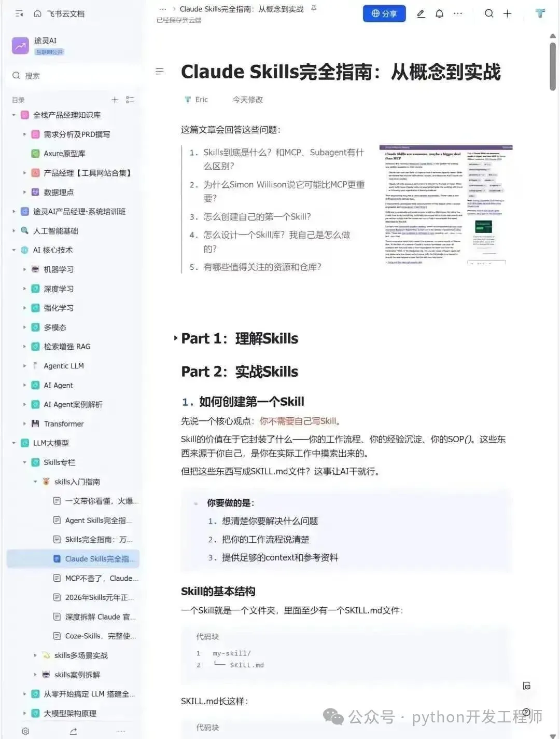Screen dimensions: 560x739
Task: Collapse all tree items via the 目录 list icon
Action: coord(130,100)
